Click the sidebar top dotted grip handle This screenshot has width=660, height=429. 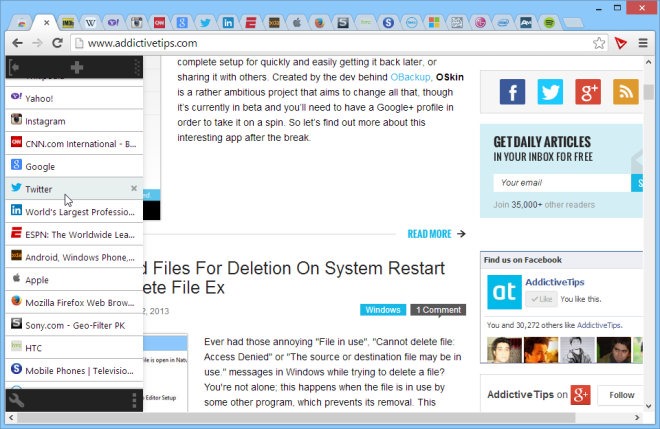coord(136,67)
